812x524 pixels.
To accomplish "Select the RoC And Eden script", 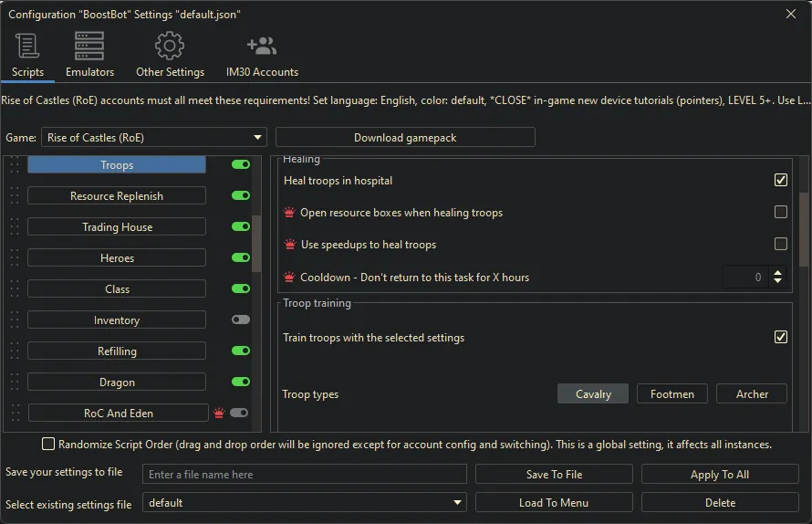I will 118,414.
